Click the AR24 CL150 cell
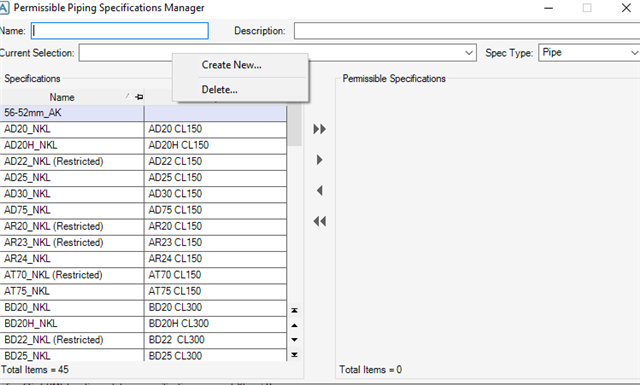Screen dimensions: 640x385 point(216,259)
